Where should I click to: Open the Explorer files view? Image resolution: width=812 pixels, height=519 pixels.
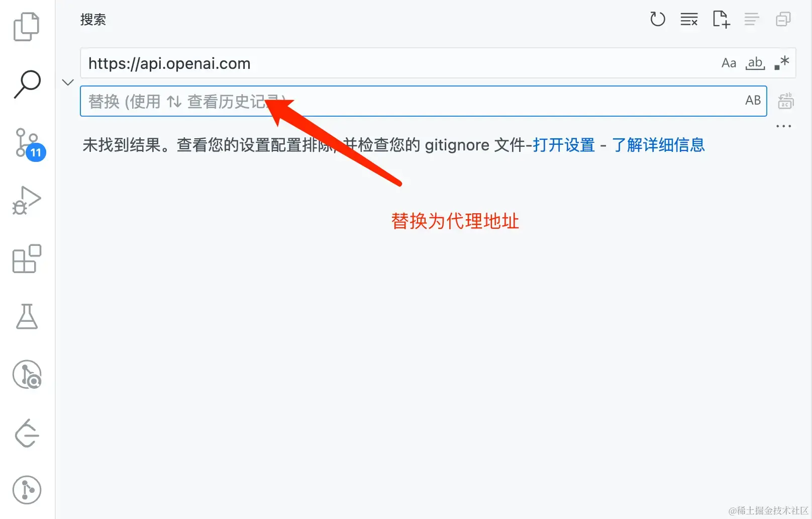(26, 26)
